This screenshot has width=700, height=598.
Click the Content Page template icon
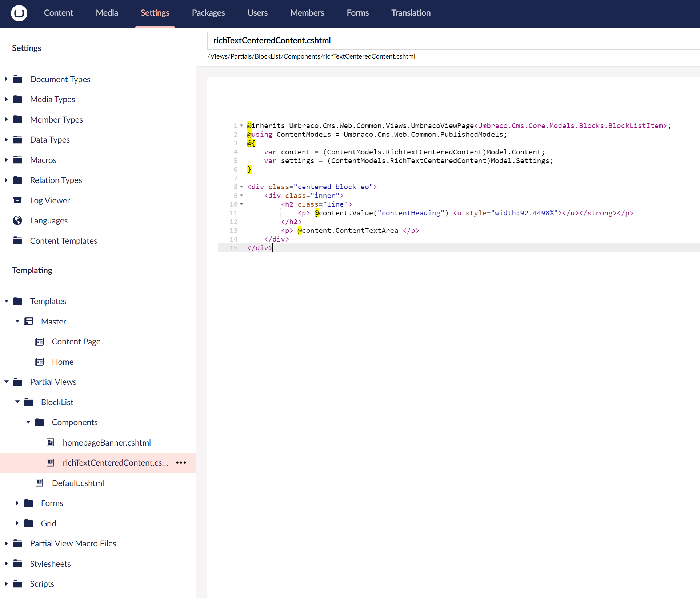(x=39, y=341)
